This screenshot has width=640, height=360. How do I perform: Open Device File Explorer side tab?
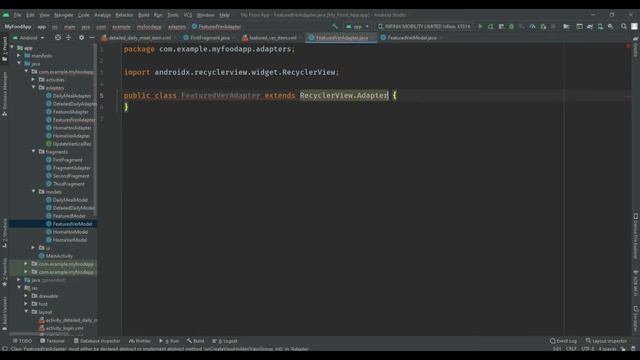coord(636,236)
